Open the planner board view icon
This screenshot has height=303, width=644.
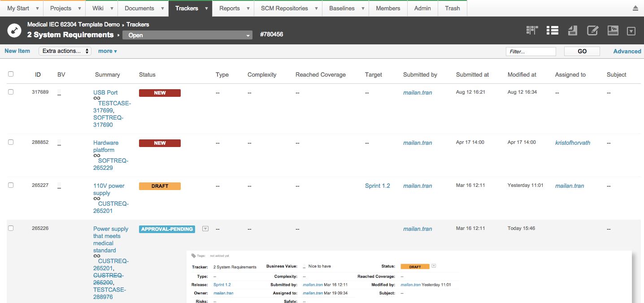coord(532,30)
